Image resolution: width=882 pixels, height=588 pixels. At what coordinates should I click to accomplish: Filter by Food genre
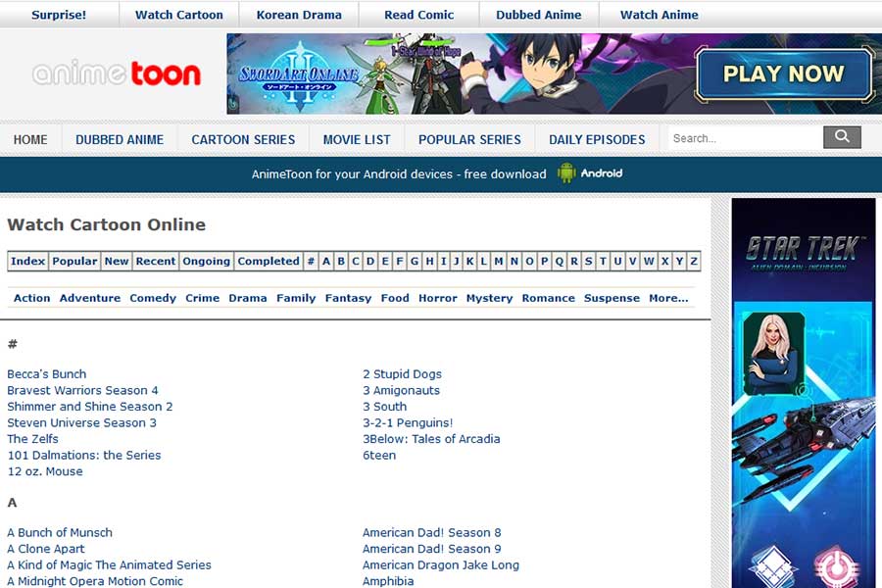[395, 298]
